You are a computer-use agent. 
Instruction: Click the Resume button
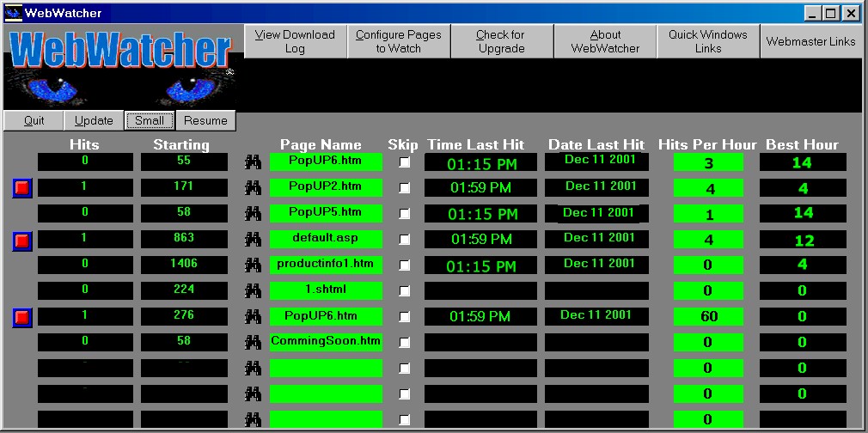click(205, 120)
